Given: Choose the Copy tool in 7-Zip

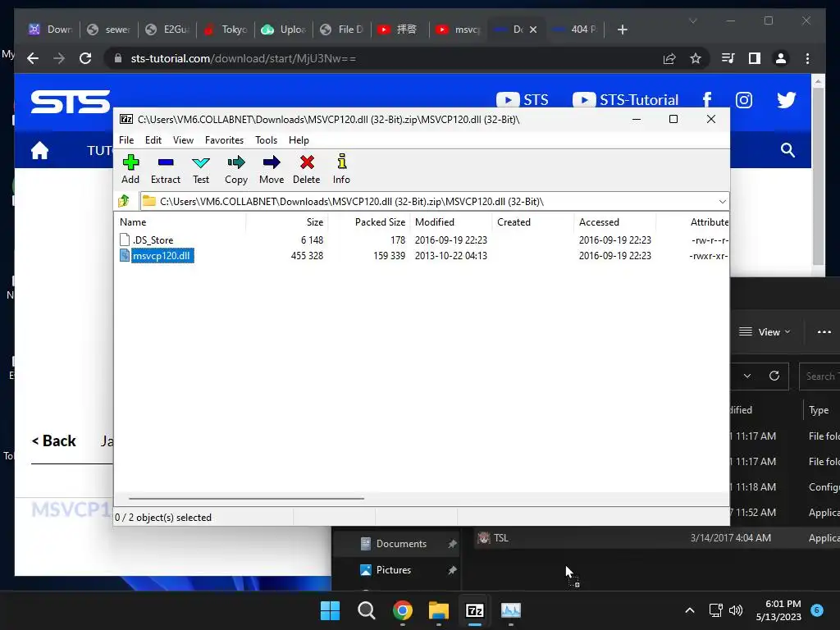Looking at the screenshot, I should coord(236,169).
